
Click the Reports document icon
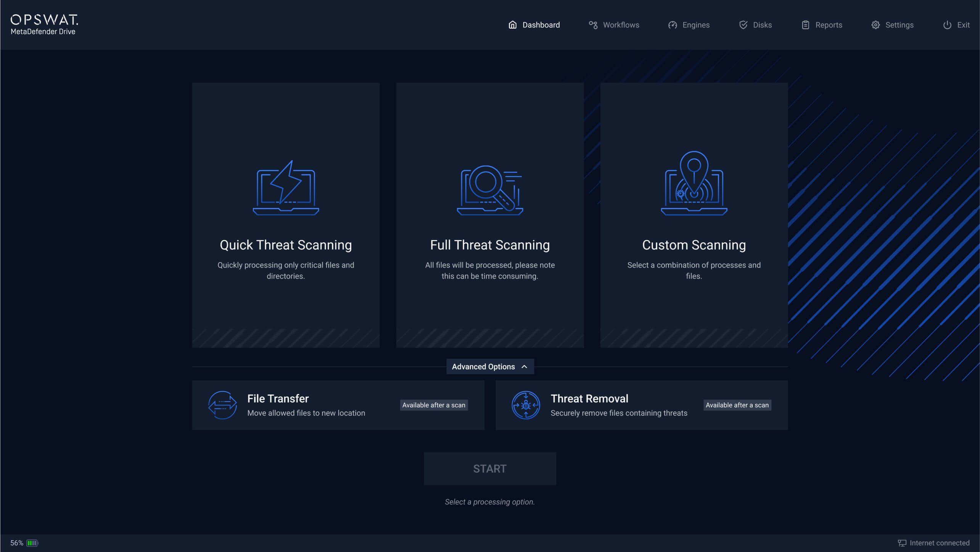coord(806,24)
